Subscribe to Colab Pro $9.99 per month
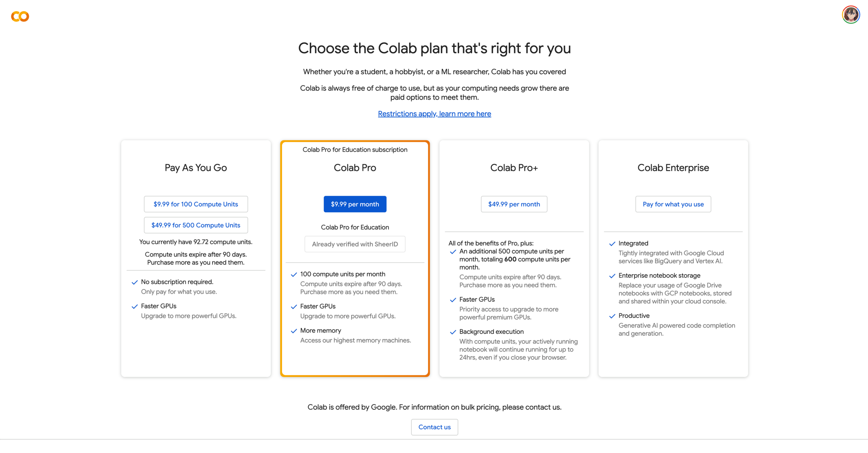This screenshot has width=868, height=453. pyautogui.click(x=355, y=204)
